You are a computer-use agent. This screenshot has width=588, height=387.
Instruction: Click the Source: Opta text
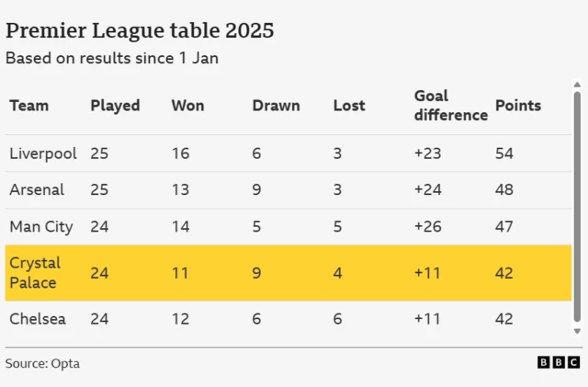point(42,363)
